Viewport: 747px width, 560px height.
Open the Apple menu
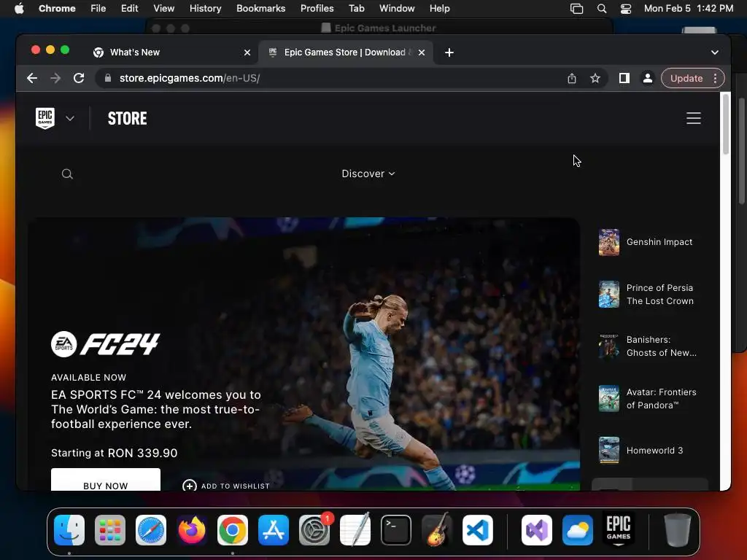19,8
